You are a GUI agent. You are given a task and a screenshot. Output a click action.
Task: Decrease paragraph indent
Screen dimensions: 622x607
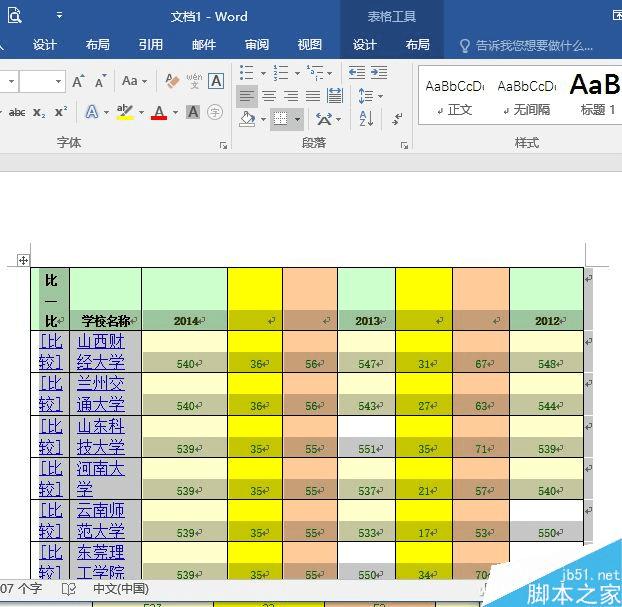[357, 73]
